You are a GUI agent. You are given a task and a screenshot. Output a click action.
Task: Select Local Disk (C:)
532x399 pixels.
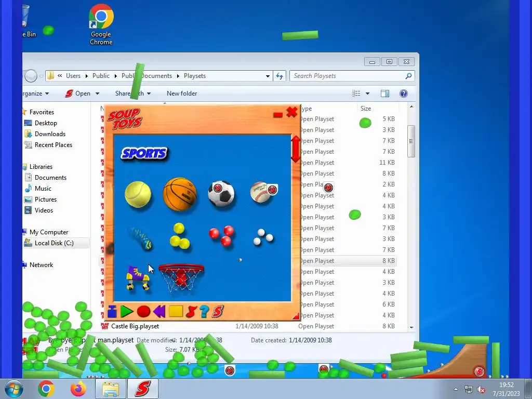pyautogui.click(x=54, y=243)
